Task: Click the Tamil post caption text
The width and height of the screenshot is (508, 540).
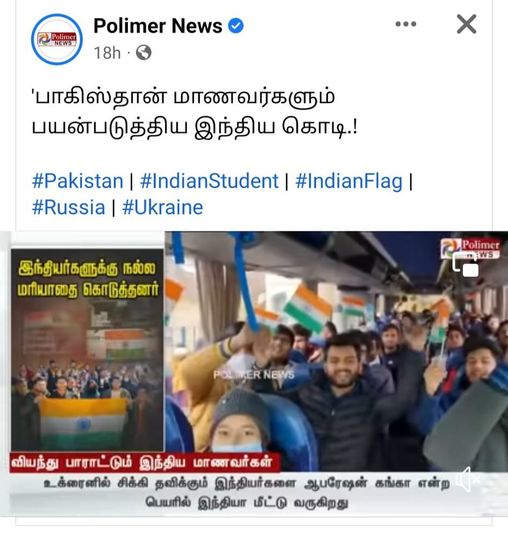Action: 195,112
